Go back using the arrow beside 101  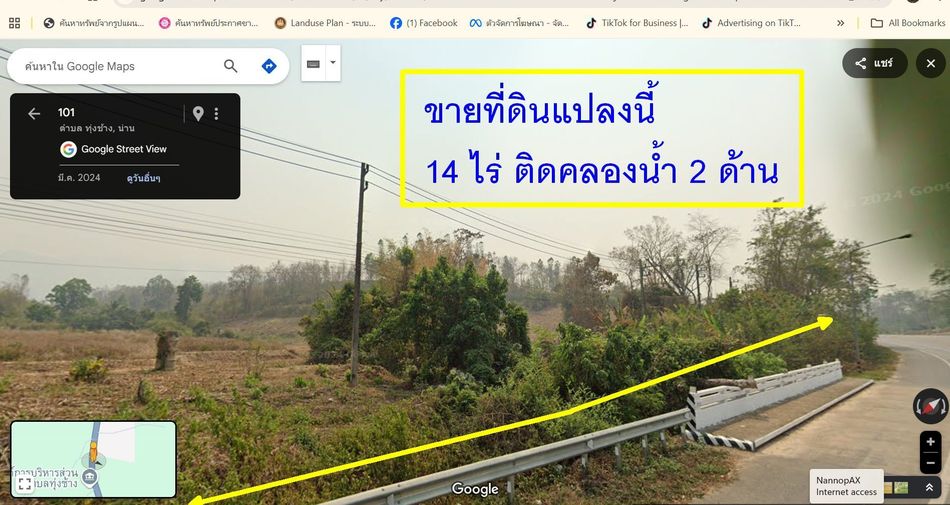tap(34, 113)
